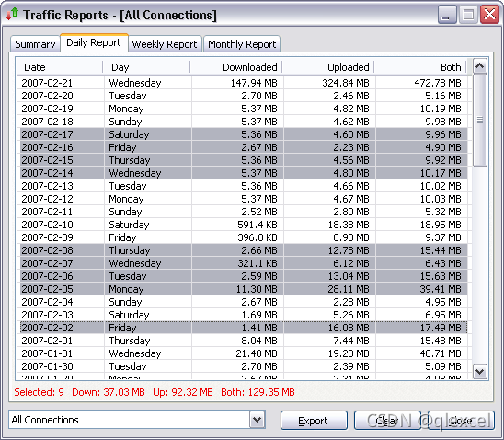Image resolution: width=504 pixels, height=440 pixels.
Task: Select the 2007-02-07 date cell
Action: (x=47, y=263)
